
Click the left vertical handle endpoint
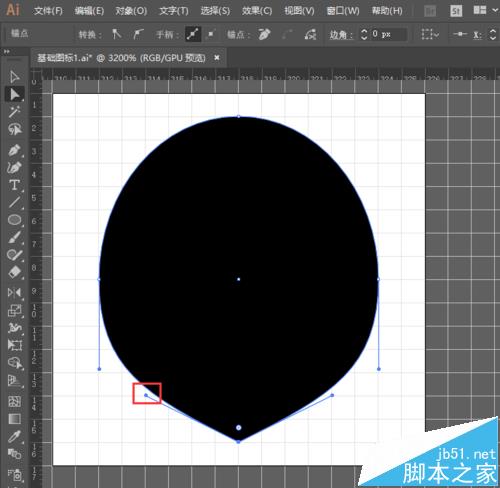[99, 369]
